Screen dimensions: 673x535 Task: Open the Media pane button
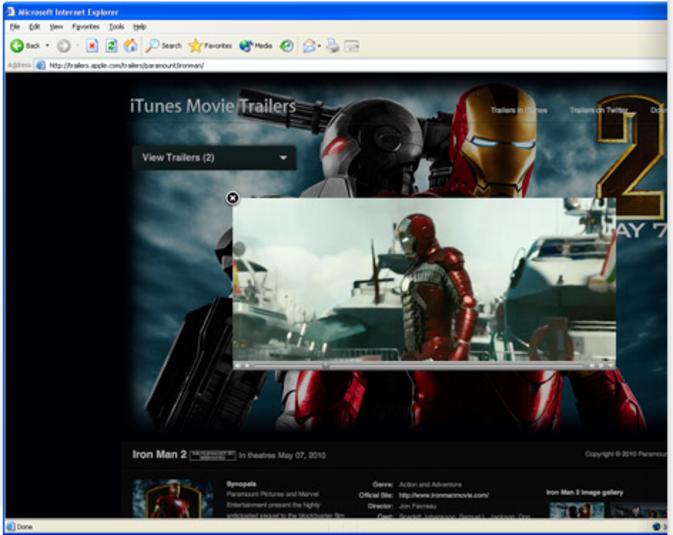point(256,46)
